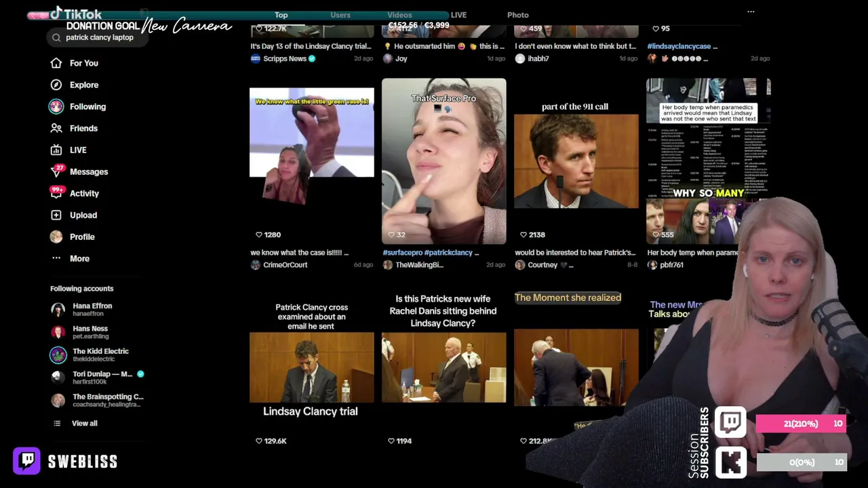
Task: Open the top-right three-dot options menu
Action: pos(751,12)
